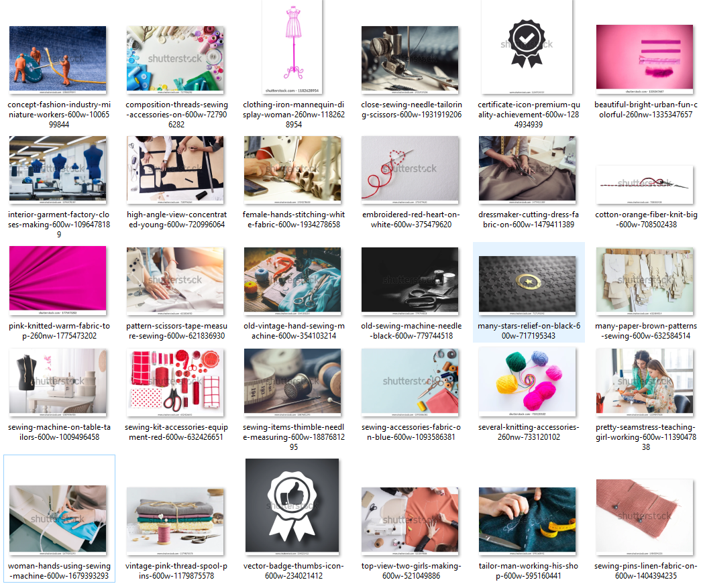Click file name old-sewing-machine-needle-black-600w-779744518
The height and width of the screenshot is (588, 703).
point(411,331)
